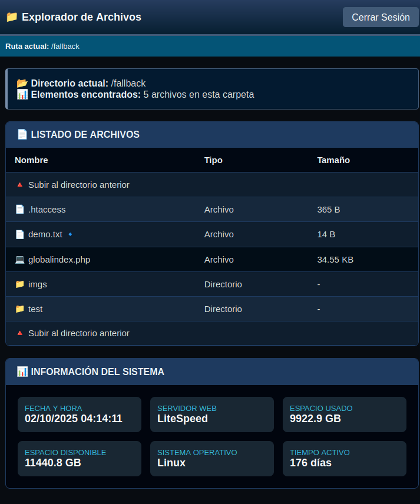Click the Tamaño column header

333,160
